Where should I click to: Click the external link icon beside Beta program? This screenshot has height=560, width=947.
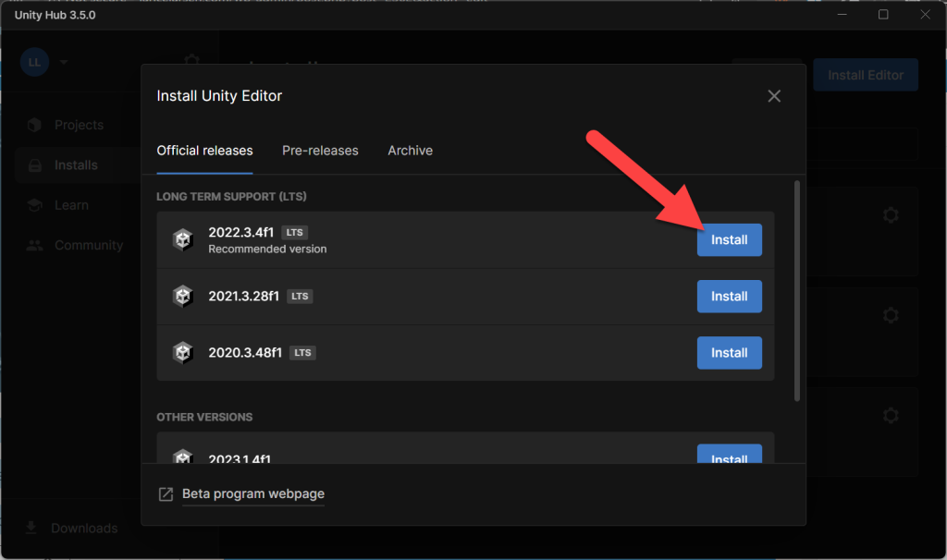166,494
